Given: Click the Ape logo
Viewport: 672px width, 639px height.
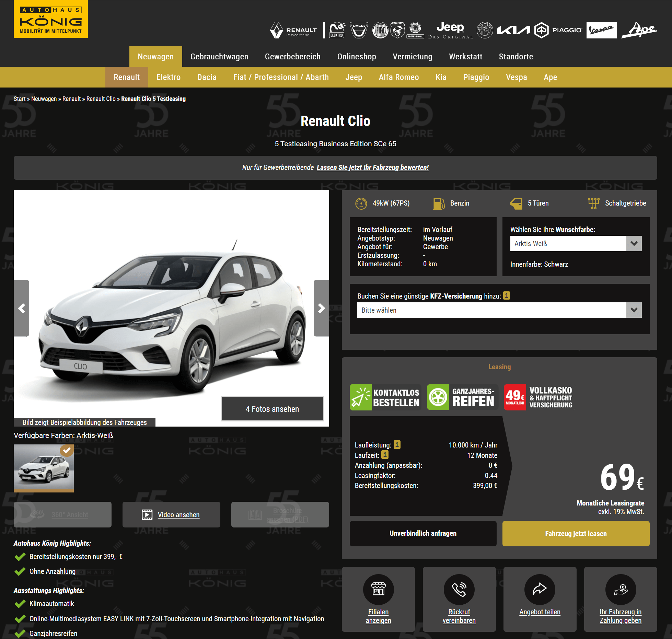Looking at the screenshot, I should pos(639,30).
